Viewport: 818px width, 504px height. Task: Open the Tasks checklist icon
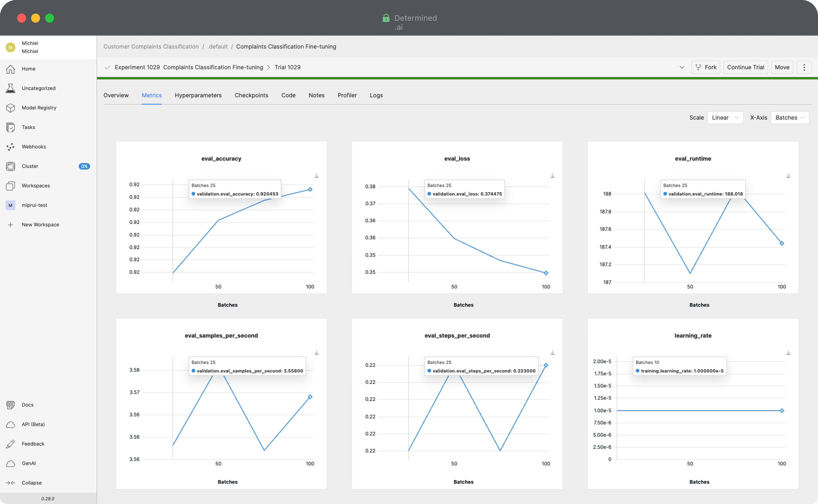click(x=11, y=127)
